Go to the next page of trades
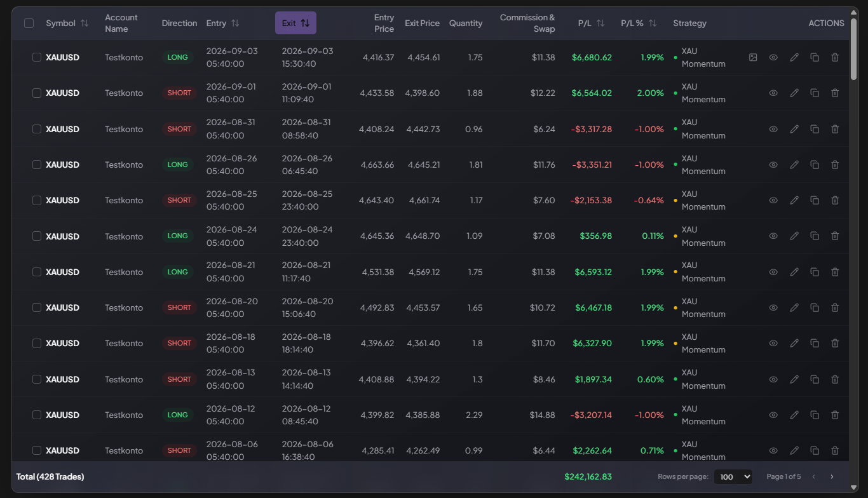Screen dimensions: 868x498 832,476
